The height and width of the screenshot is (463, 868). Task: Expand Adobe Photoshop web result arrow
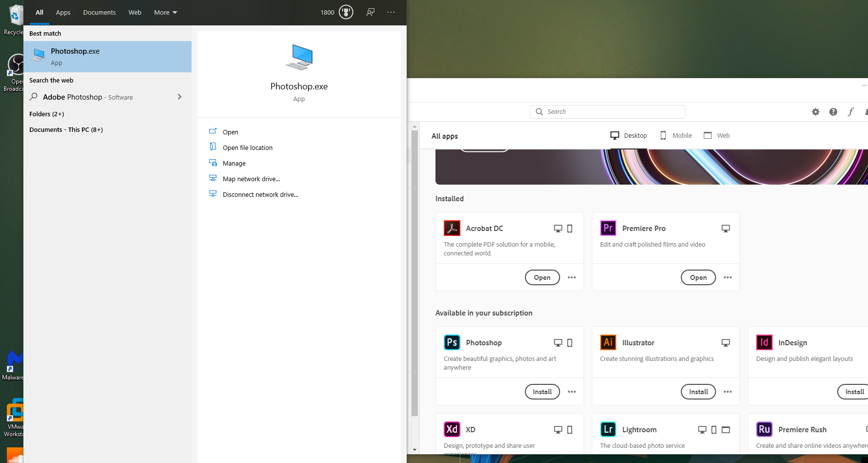(x=179, y=97)
